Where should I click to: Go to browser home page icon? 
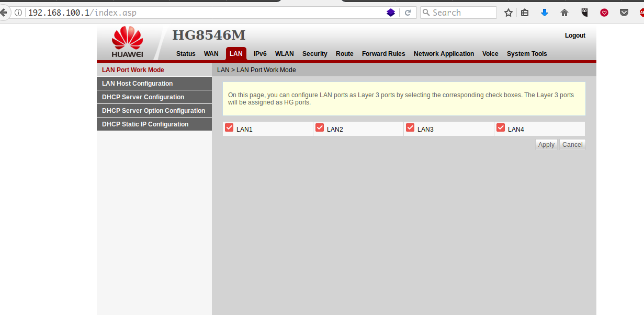[564, 13]
